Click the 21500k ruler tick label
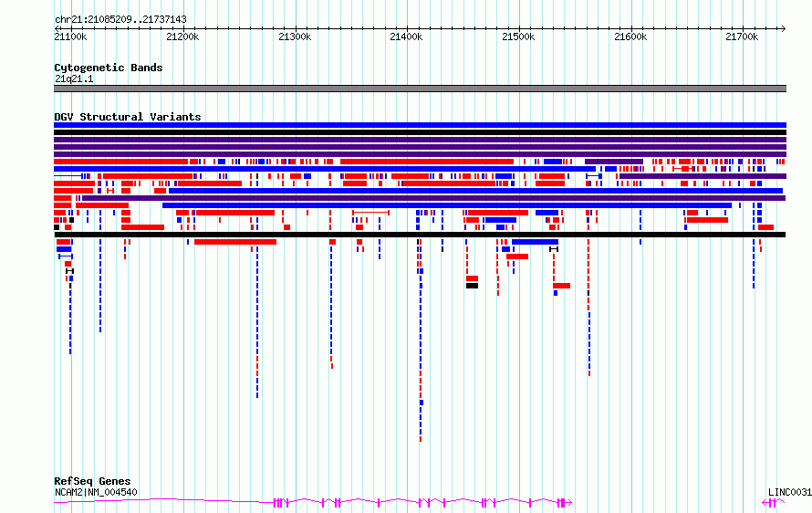 click(x=518, y=37)
